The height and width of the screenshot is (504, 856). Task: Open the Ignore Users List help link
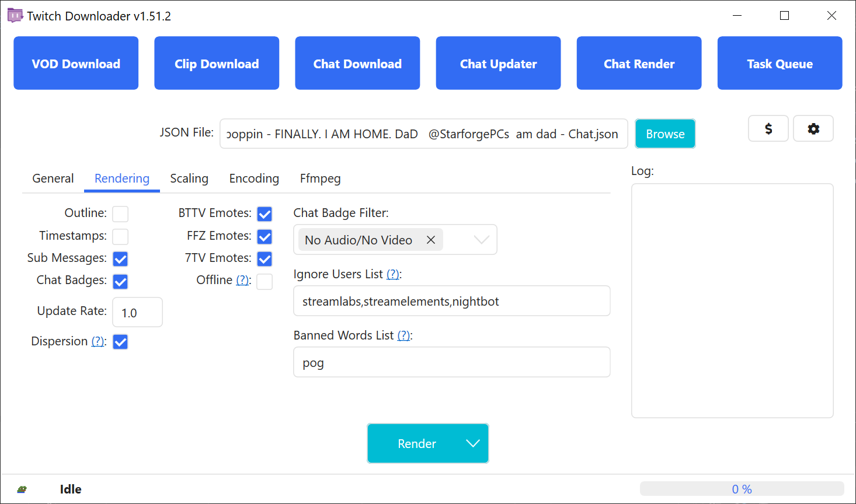point(393,274)
